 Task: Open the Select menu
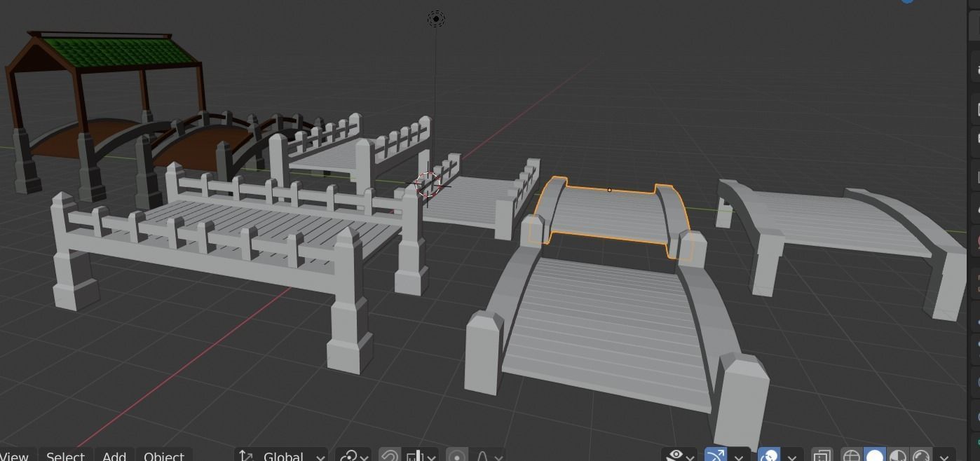tap(65, 455)
